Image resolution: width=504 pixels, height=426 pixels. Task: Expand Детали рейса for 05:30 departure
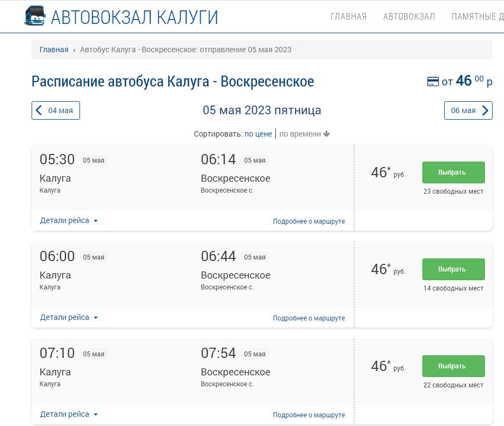coord(69,221)
